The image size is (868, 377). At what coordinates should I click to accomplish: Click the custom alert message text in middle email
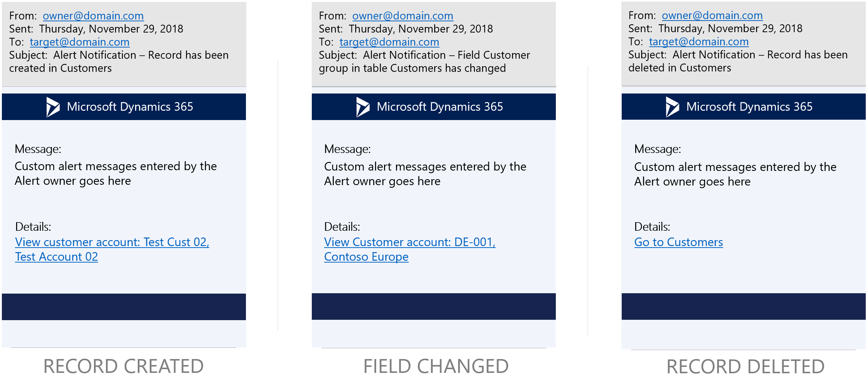click(425, 174)
